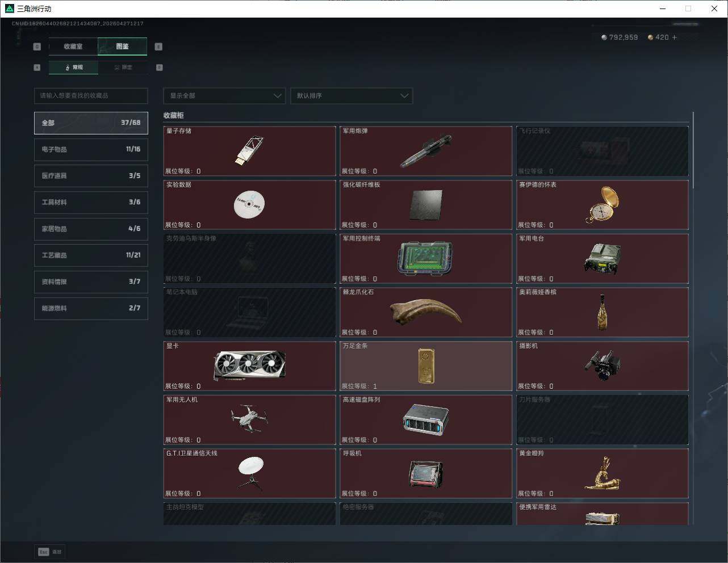
Task: Click the D key hint beside 限定
Action: tap(160, 68)
